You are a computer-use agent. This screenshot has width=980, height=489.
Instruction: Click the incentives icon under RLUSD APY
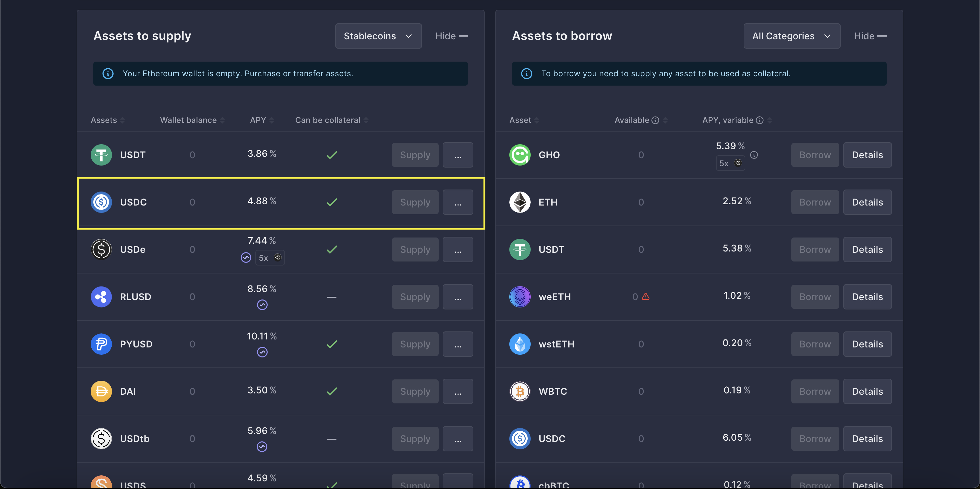pyautogui.click(x=262, y=305)
